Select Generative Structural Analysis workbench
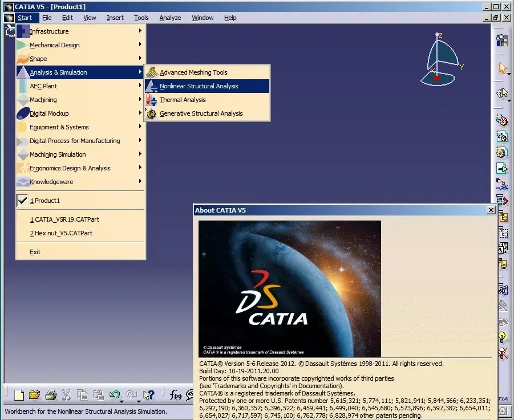The width and height of the screenshot is (514, 420). (207, 113)
